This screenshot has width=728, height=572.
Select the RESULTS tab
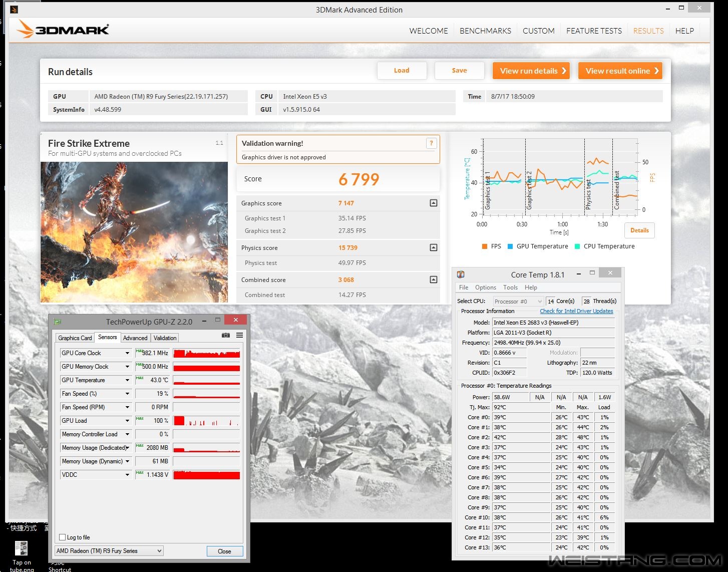tap(648, 31)
